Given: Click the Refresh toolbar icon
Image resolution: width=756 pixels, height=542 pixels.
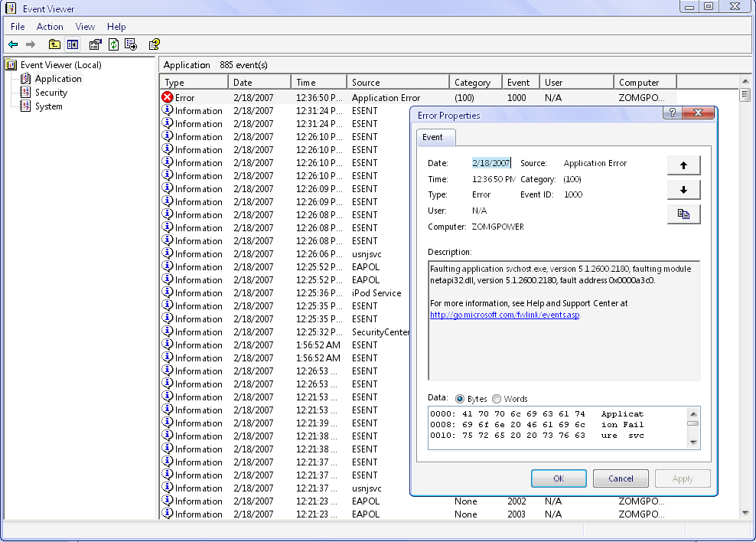Looking at the screenshot, I should 113,44.
